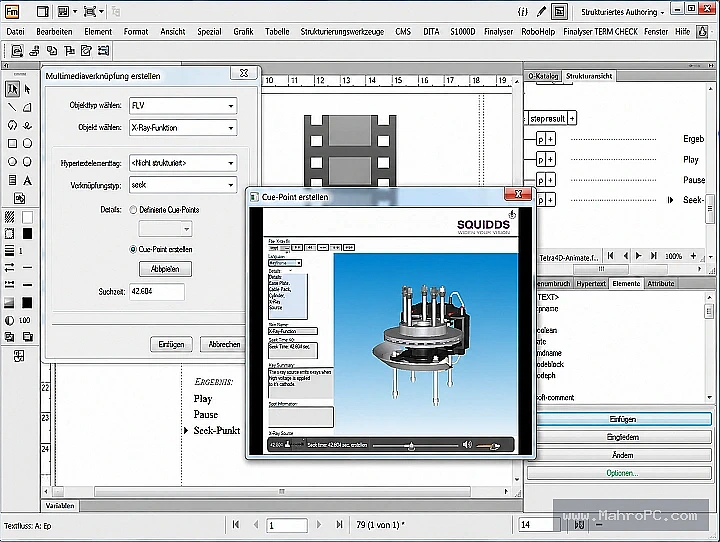Click the last icon in the structure toolbar

[x=104, y=51]
